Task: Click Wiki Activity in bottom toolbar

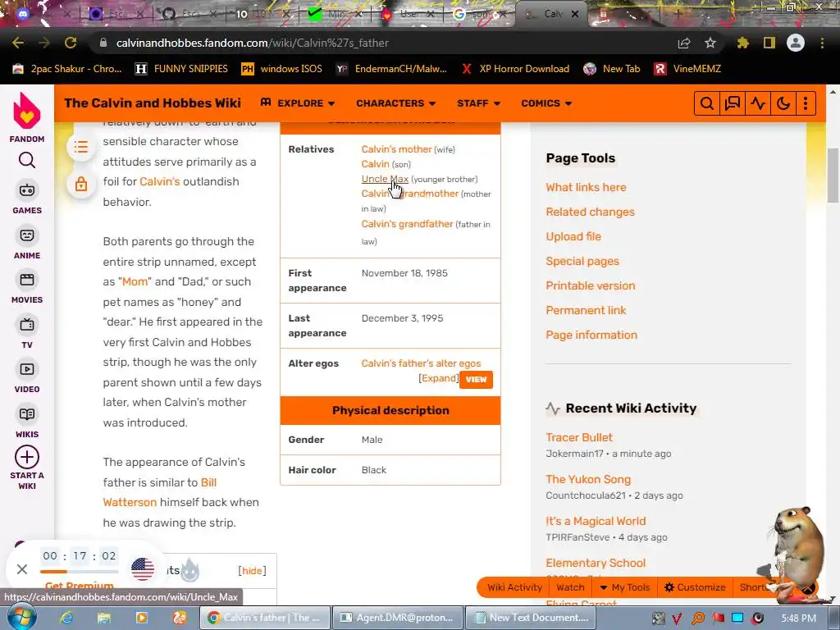Action: (x=514, y=587)
